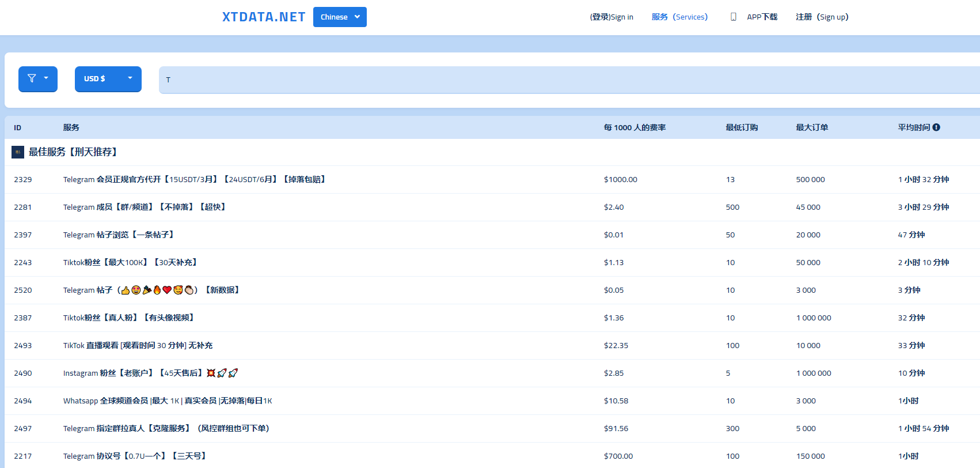
Task: Open the 服务 (Services) menu item
Action: (679, 17)
